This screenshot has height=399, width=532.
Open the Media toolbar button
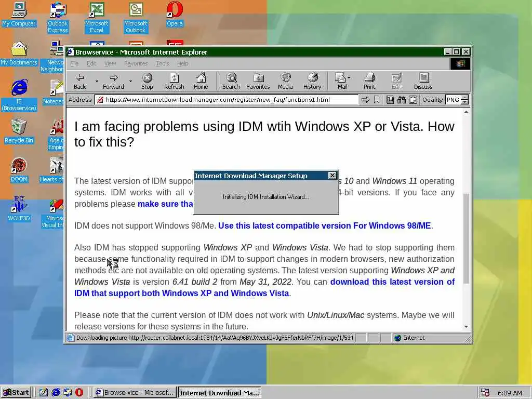(x=285, y=82)
